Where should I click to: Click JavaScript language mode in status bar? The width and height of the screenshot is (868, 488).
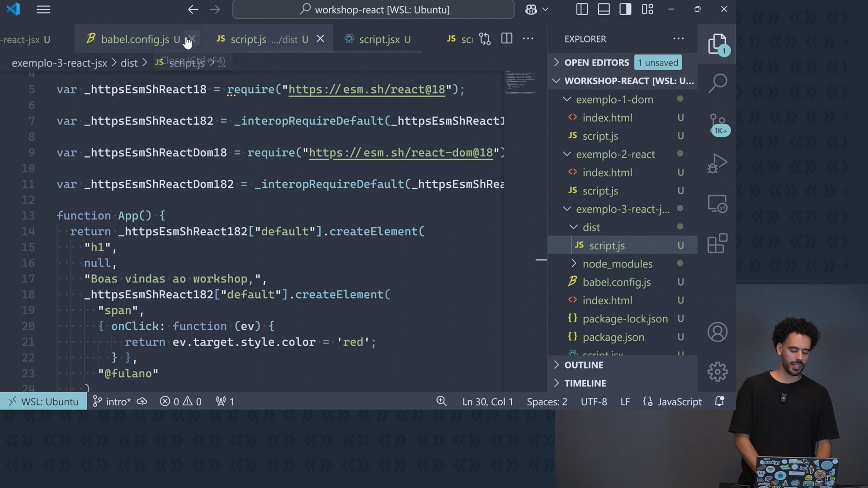(x=679, y=402)
